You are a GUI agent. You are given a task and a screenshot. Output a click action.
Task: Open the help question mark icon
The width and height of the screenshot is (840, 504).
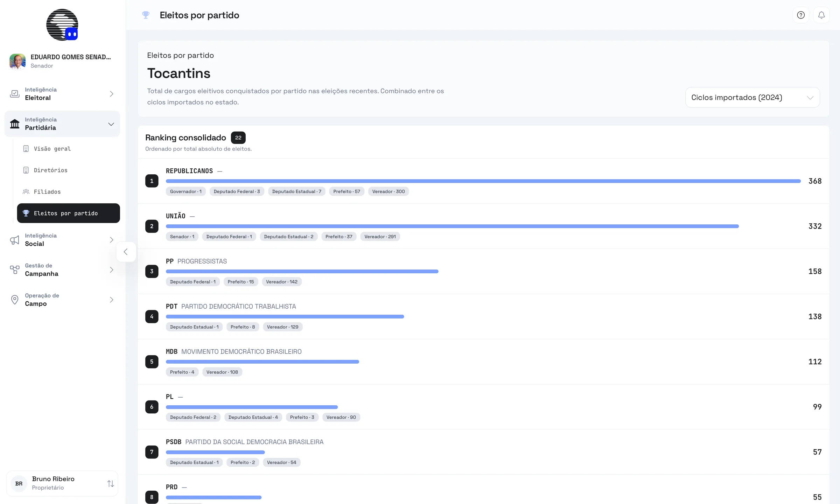click(801, 15)
